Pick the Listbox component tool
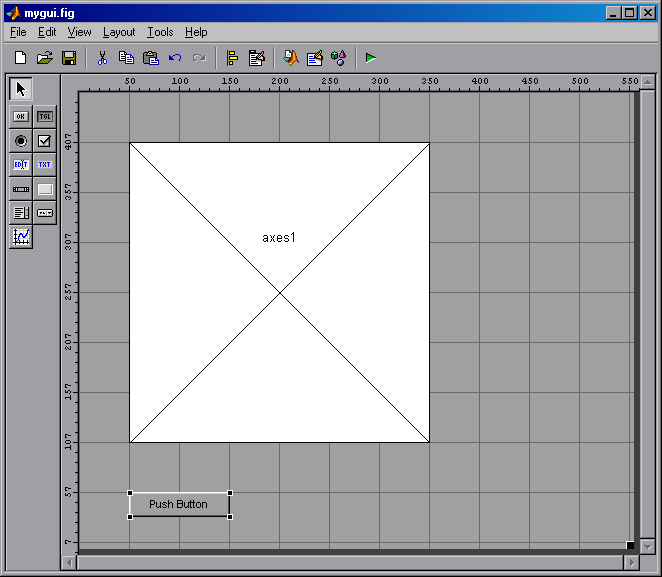 pyautogui.click(x=21, y=212)
